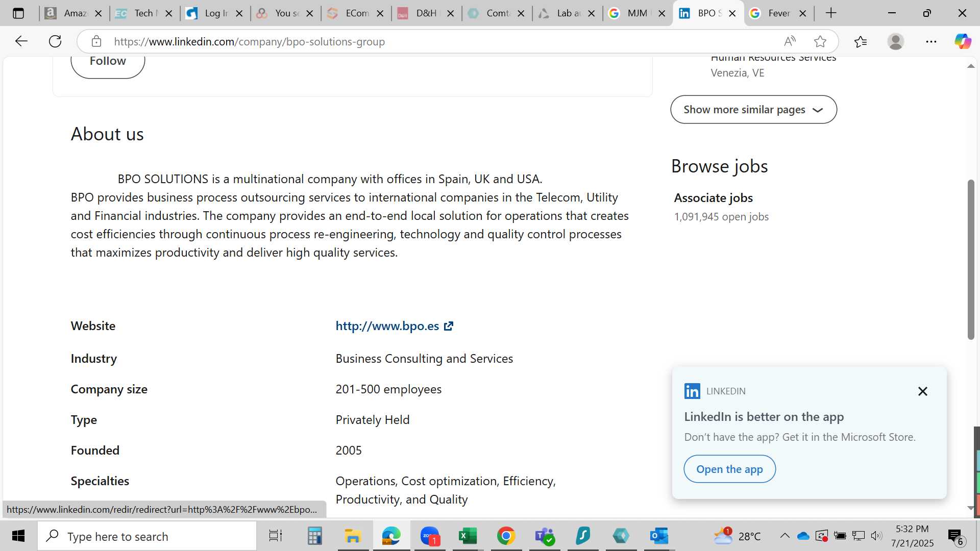980x551 pixels.
Task: Activate the Read aloud icon
Action: click(790, 41)
